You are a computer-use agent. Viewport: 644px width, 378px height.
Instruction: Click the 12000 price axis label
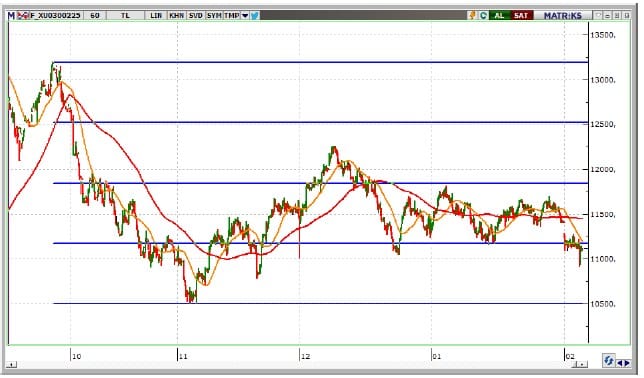point(603,170)
